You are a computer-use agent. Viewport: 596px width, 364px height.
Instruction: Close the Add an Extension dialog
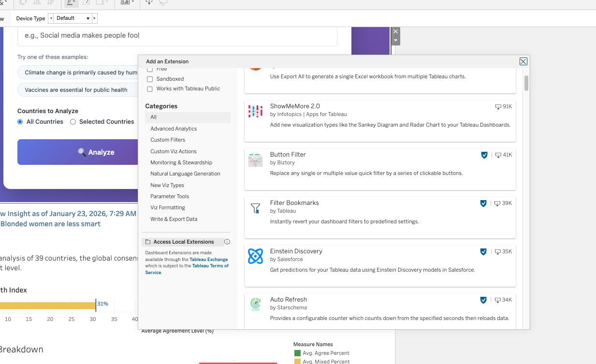(x=523, y=61)
